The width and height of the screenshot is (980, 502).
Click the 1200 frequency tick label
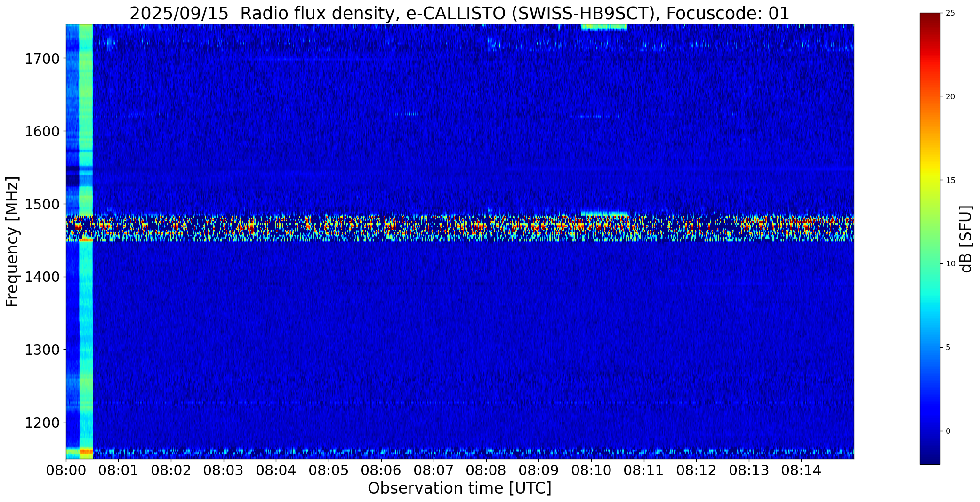(x=42, y=422)
